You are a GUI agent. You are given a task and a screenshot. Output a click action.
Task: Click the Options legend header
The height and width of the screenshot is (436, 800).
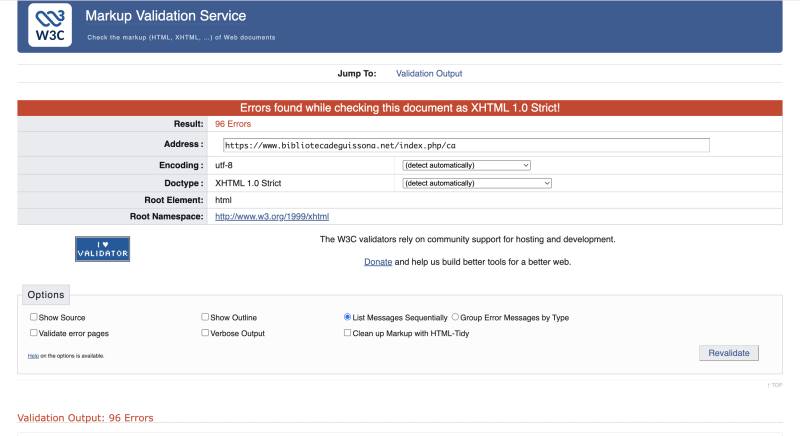point(46,295)
